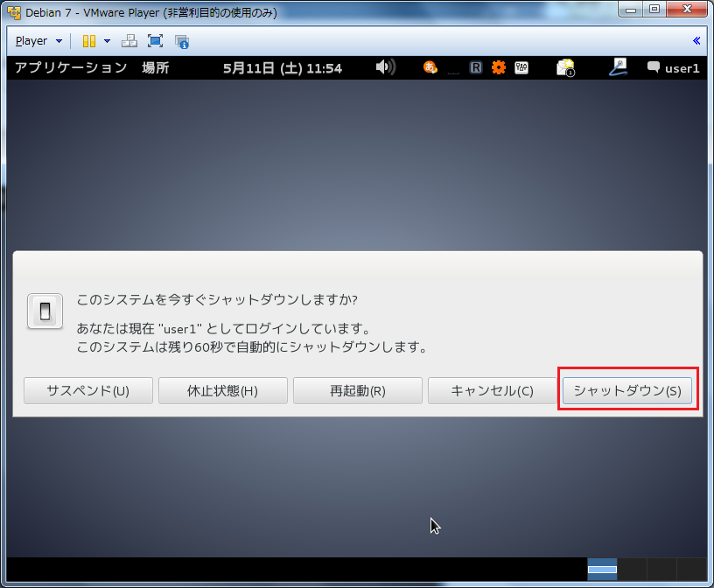Image resolution: width=714 pixels, height=588 pixels.
Task: Click the Shutdown (シャットダウン) button
Action: tap(626, 391)
